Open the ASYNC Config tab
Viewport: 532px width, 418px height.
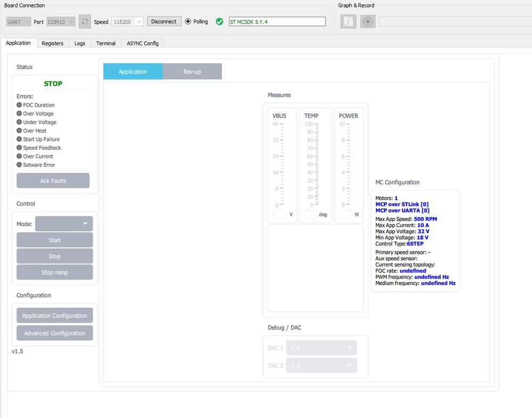coord(143,43)
